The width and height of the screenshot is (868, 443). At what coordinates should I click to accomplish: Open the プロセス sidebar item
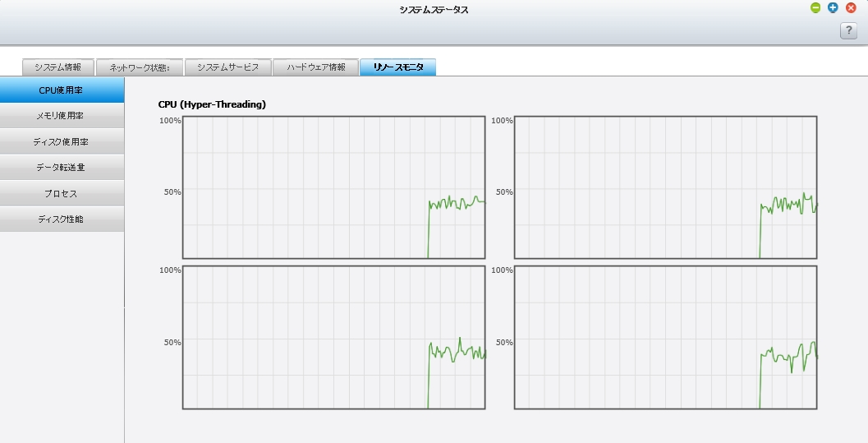pos(62,193)
